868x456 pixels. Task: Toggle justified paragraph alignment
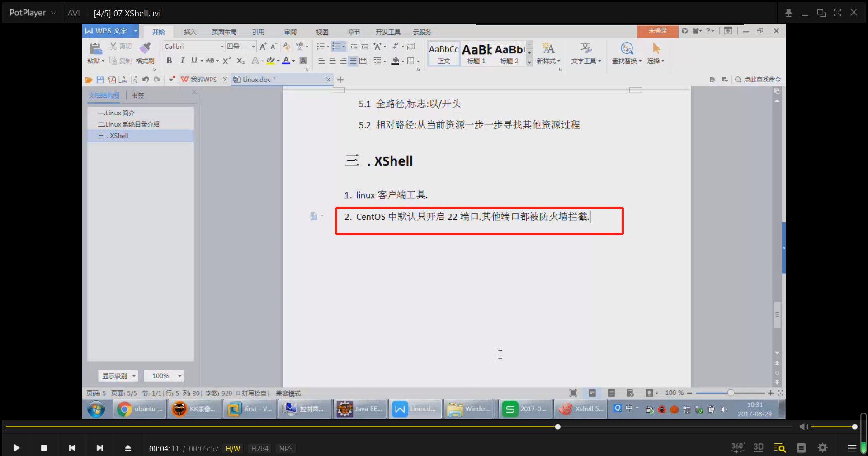click(353, 61)
